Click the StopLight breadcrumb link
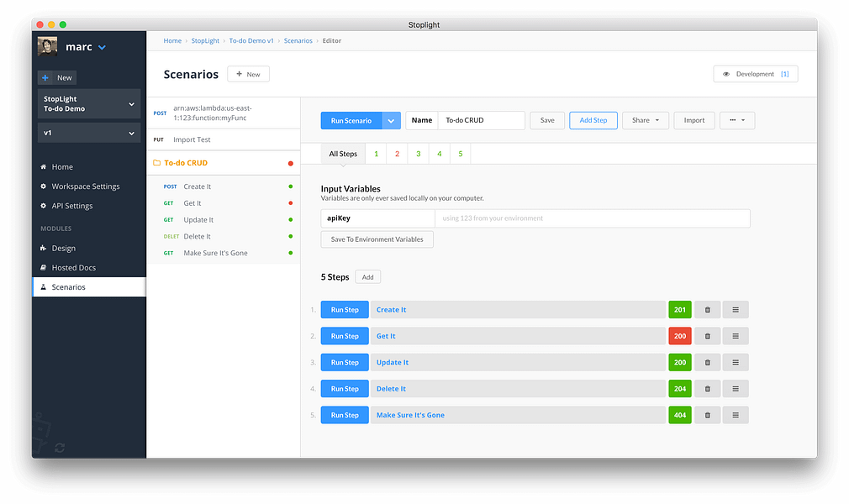Screen dimensions: 849x504 (x=205, y=40)
